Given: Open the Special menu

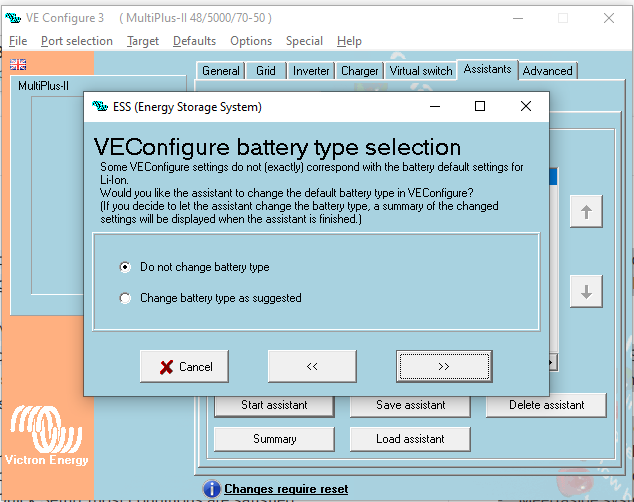Looking at the screenshot, I should 304,41.
